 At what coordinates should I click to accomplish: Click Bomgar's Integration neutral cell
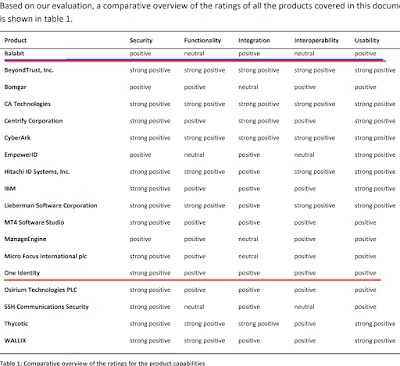pyautogui.click(x=248, y=87)
